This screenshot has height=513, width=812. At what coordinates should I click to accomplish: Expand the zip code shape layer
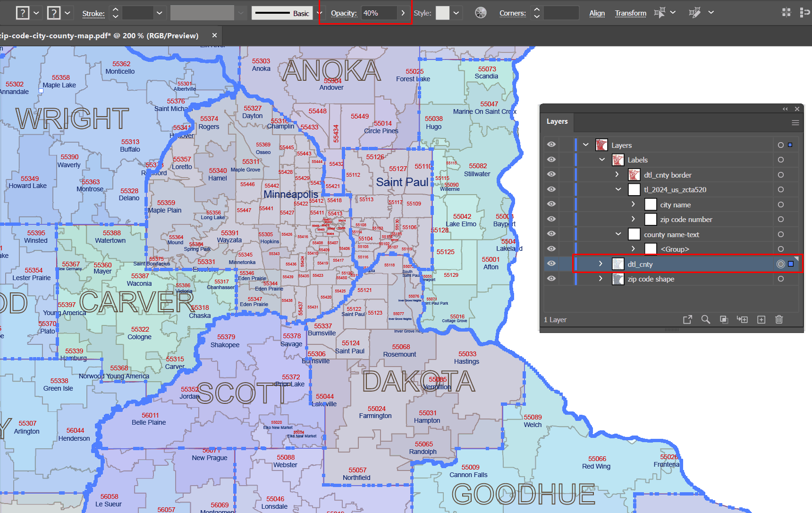click(x=601, y=279)
